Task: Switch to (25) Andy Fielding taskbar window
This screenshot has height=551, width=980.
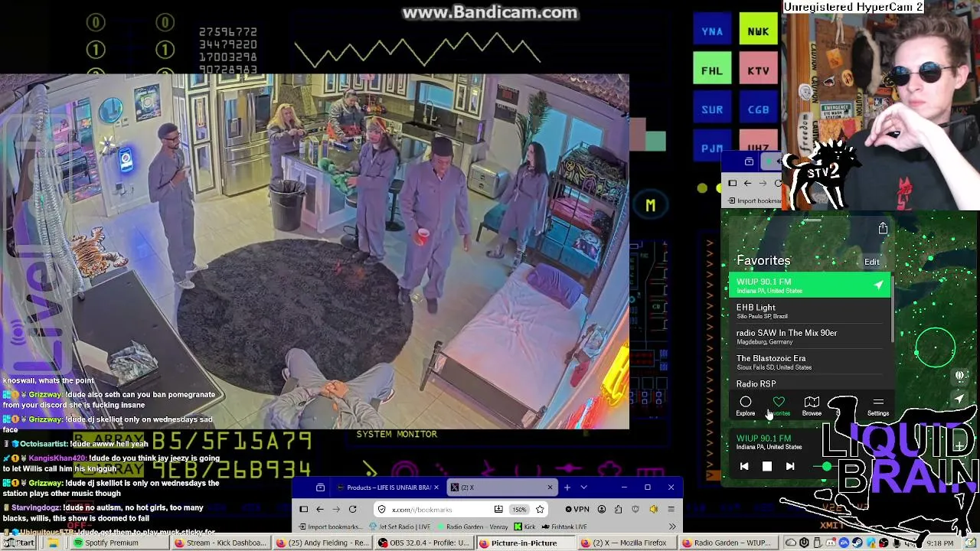Action: (x=322, y=543)
